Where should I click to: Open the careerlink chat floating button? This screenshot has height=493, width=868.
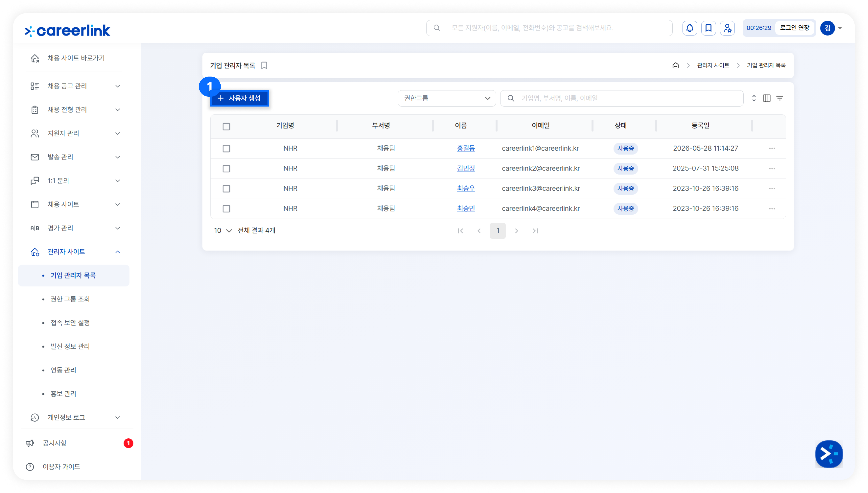point(828,454)
